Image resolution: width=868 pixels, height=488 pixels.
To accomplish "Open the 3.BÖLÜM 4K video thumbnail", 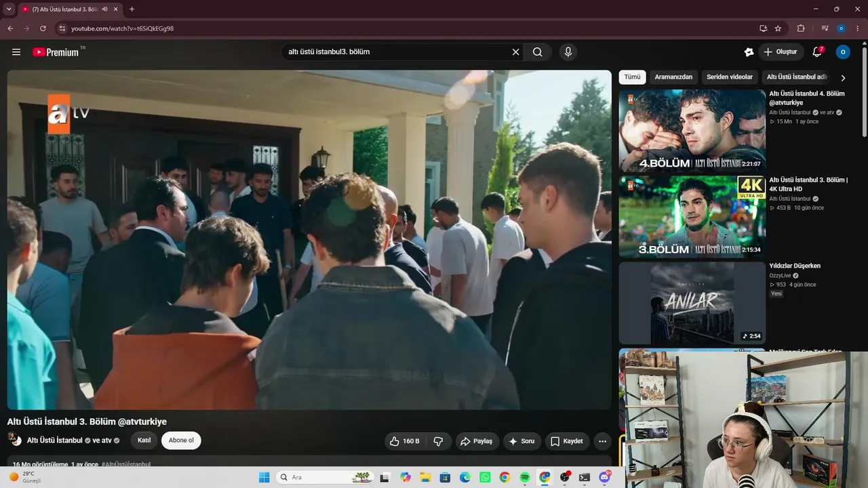I will tap(692, 217).
